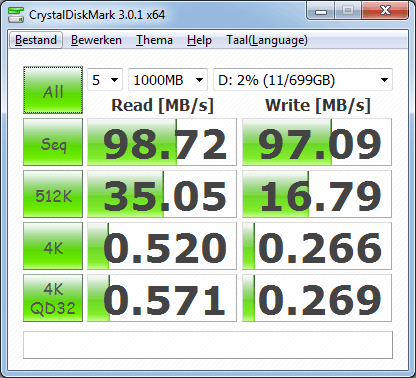Close the CrystalDiskMark window
The image size is (416, 378).
[x=385, y=11]
